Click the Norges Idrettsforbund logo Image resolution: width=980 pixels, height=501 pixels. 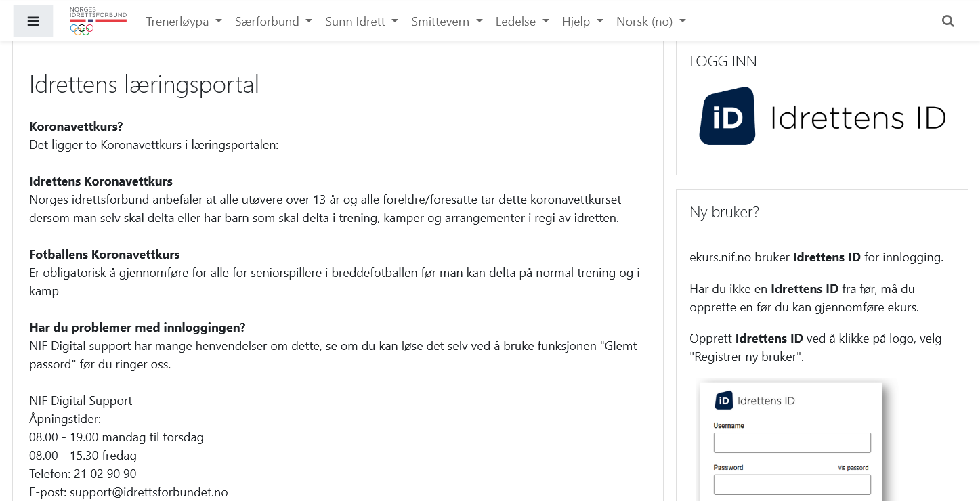pyautogui.click(x=98, y=21)
